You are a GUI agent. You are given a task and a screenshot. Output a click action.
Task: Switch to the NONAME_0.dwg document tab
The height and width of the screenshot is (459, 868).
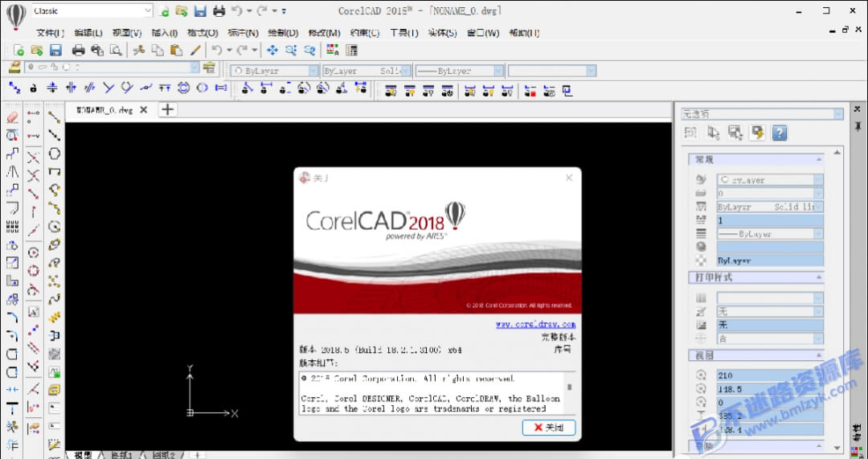(105, 109)
